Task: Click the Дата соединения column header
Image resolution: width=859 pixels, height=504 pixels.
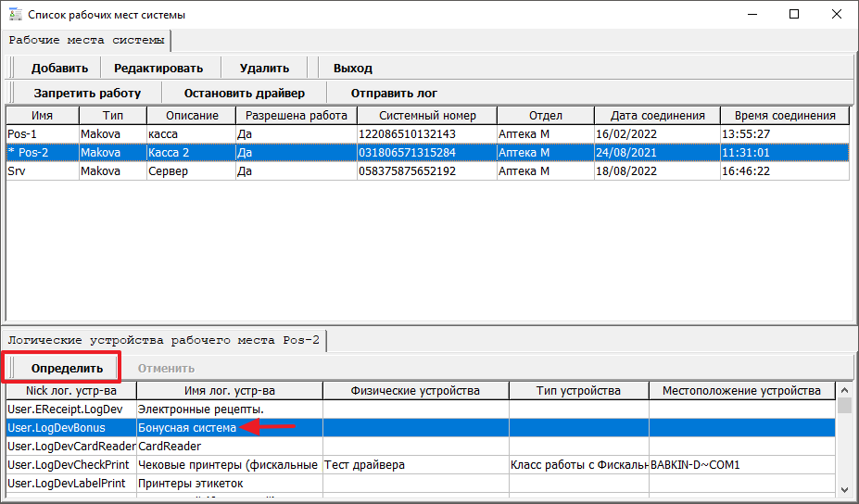Action: pos(656,116)
